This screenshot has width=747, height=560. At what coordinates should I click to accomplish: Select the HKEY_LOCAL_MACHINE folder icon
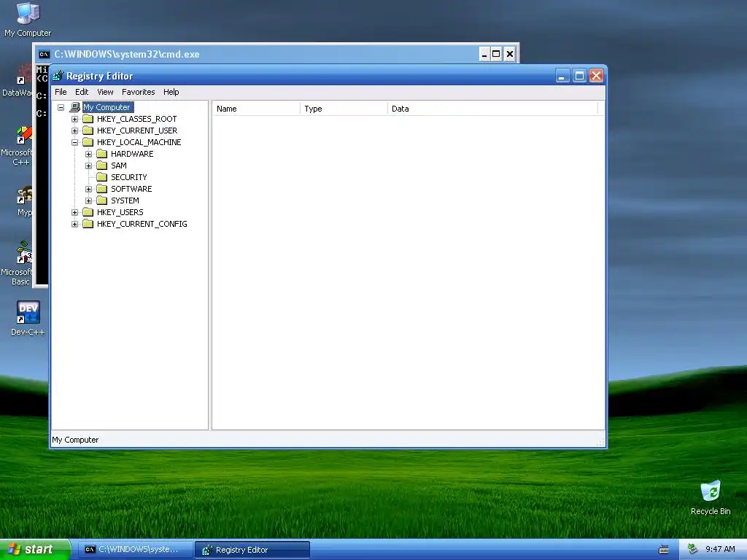(x=88, y=142)
